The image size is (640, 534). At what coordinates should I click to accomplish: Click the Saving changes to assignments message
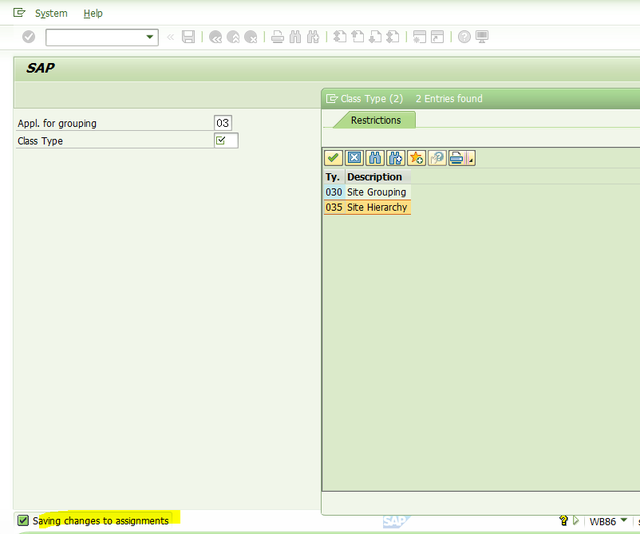[100, 521]
